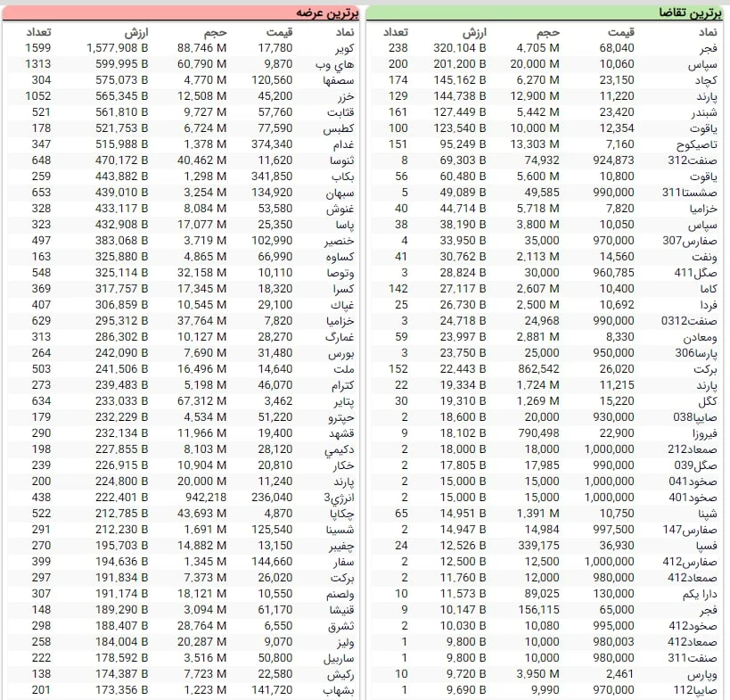Sort top supply table by ارزش column
Screen dimensions: 730x700
pyautogui.click(x=134, y=32)
